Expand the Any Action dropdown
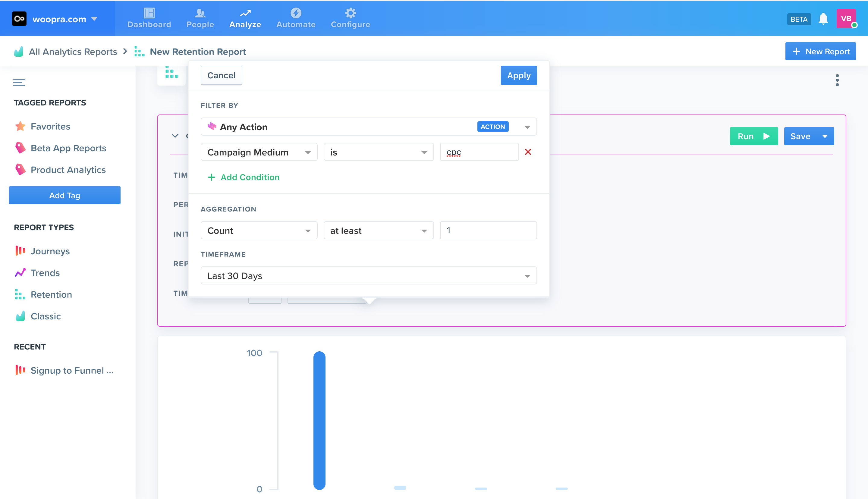Viewport: 868px width, 499px height. tap(527, 127)
